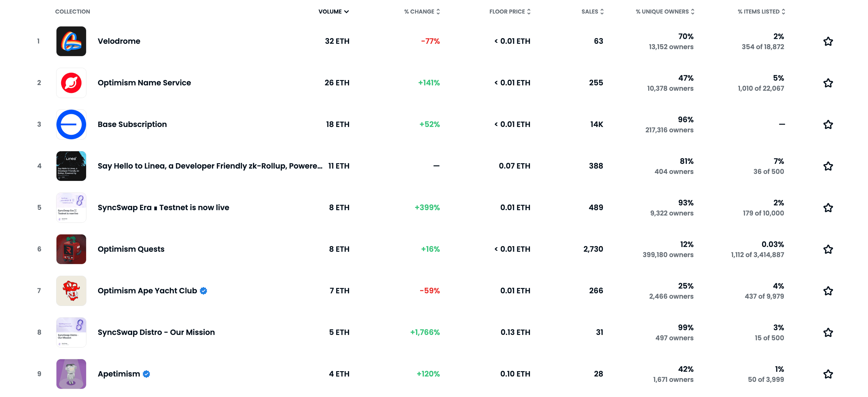This screenshot has width=868, height=397.
Task: Sort table by % Change column
Action: (x=422, y=11)
